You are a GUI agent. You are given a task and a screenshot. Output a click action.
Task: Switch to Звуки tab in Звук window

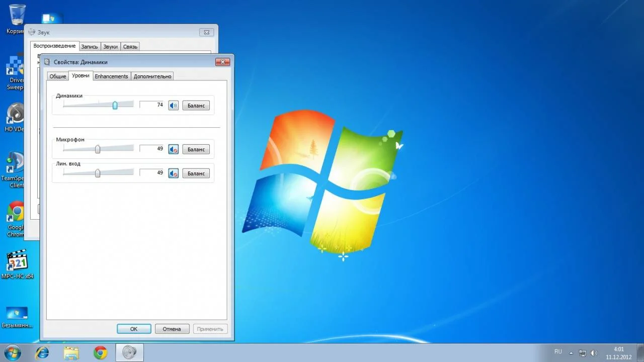110,47
